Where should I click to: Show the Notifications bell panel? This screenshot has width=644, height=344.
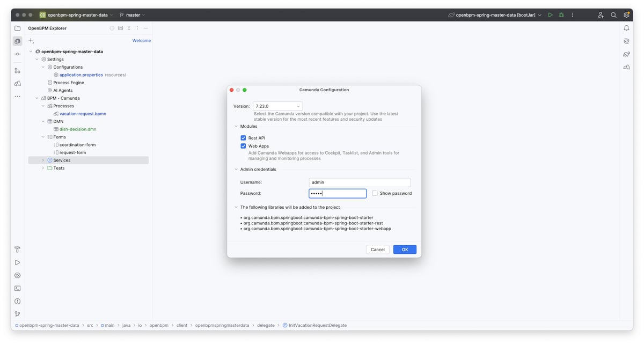tap(626, 28)
